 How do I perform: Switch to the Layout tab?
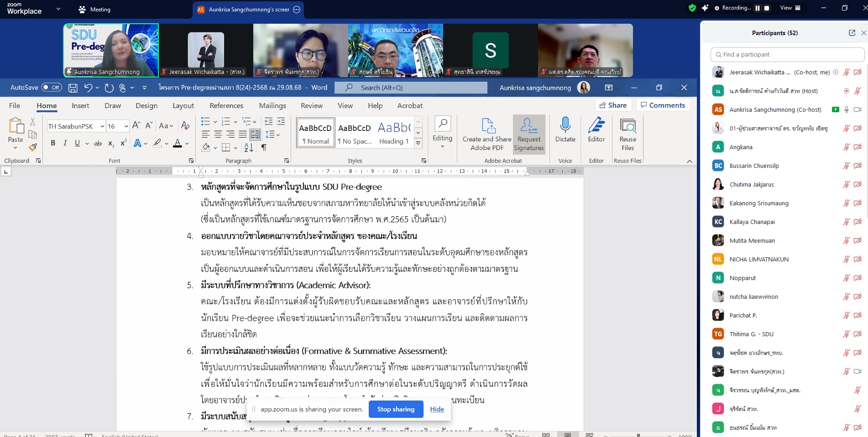click(x=183, y=106)
